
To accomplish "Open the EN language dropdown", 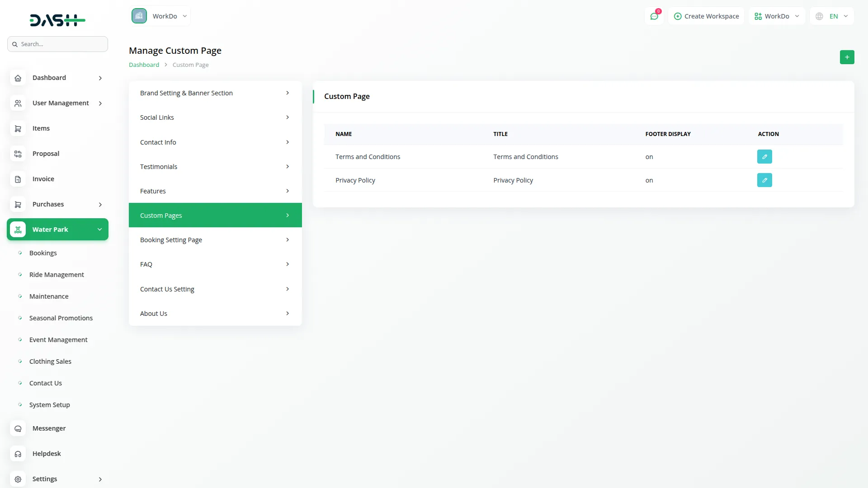I will pyautogui.click(x=832, y=16).
